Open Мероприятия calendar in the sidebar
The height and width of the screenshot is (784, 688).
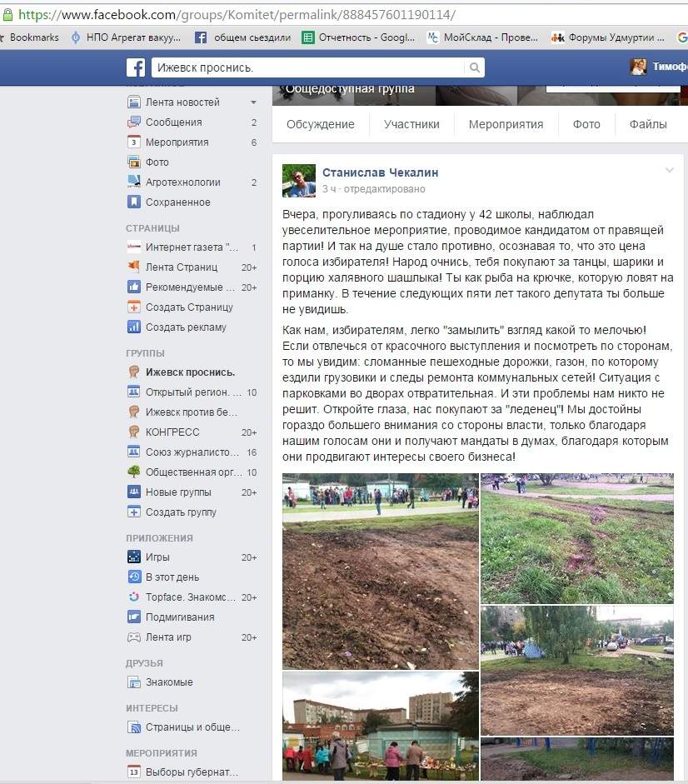tap(177, 142)
